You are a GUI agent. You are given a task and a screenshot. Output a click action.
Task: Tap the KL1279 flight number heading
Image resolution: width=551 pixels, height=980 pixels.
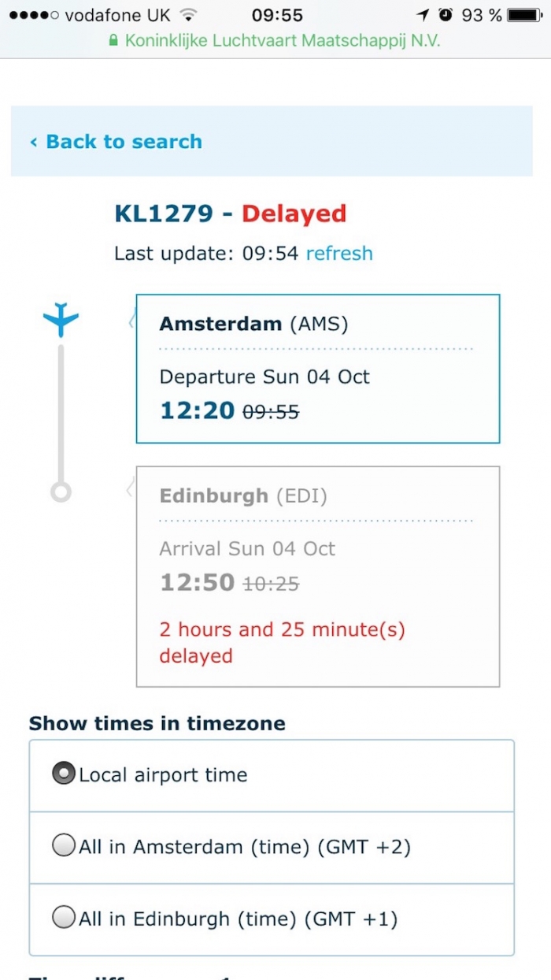click(164, 214)
